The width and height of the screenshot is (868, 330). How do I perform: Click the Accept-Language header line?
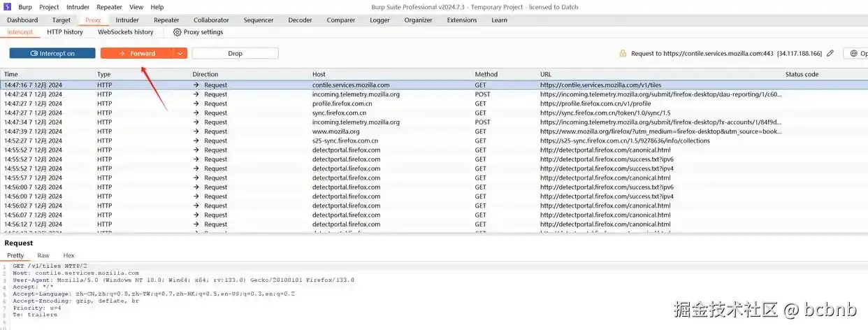[x=154, y=294]
